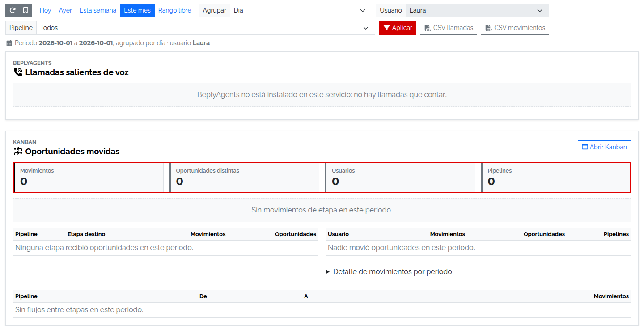The image size is (644, 326).
Task: Switch to the Ayer range
Action: coord(65,10)
